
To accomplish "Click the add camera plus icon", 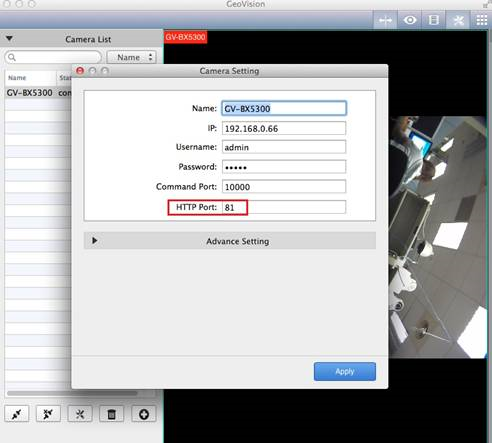I will click(144, 414).
